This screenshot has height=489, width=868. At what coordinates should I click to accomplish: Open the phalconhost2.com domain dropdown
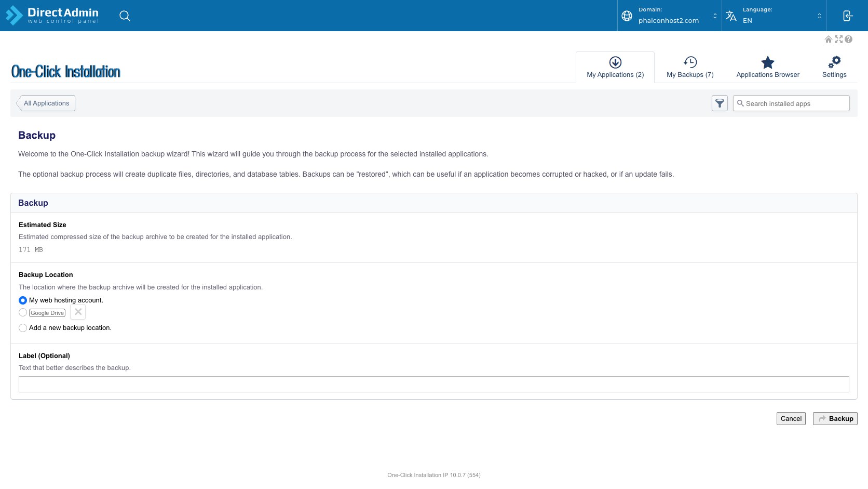coord(670,16)
